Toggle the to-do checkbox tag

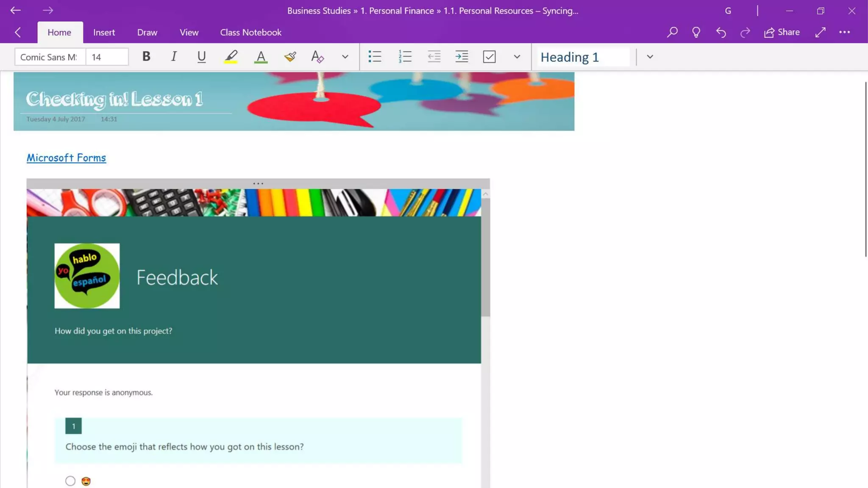(489, 56)
